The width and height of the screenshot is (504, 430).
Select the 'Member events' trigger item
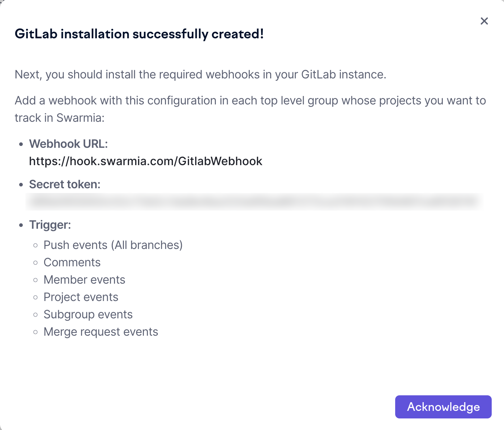tap(84, 280)
